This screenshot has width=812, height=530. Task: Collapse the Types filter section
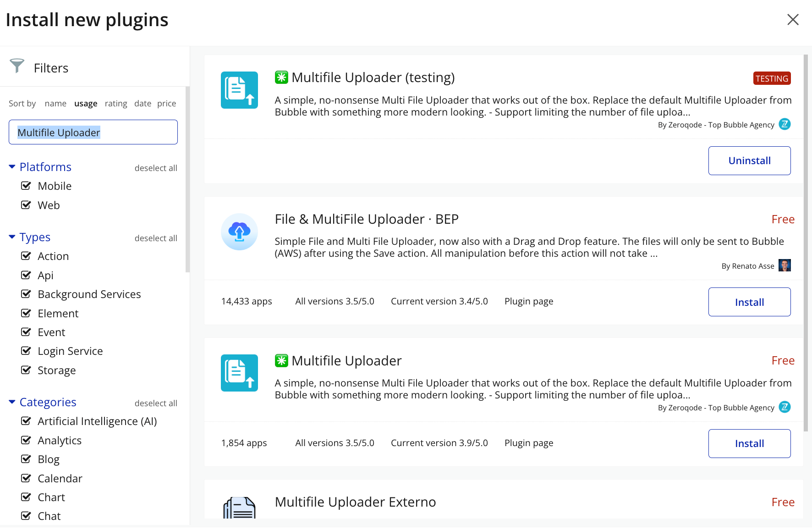tap(12, 237)
